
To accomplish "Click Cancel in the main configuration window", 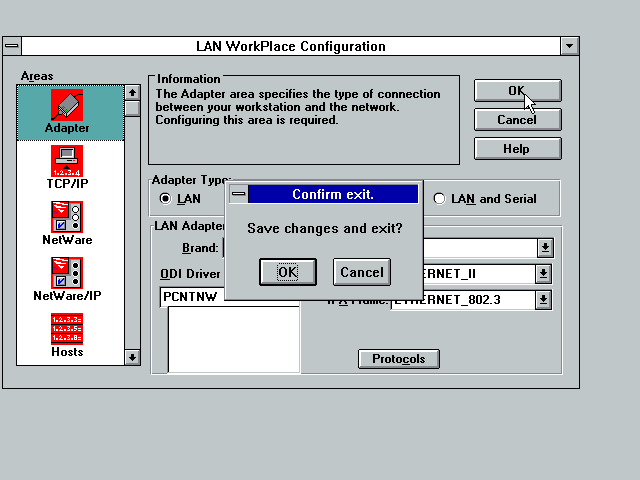I will pyautogui.click(x=518, y=120).
